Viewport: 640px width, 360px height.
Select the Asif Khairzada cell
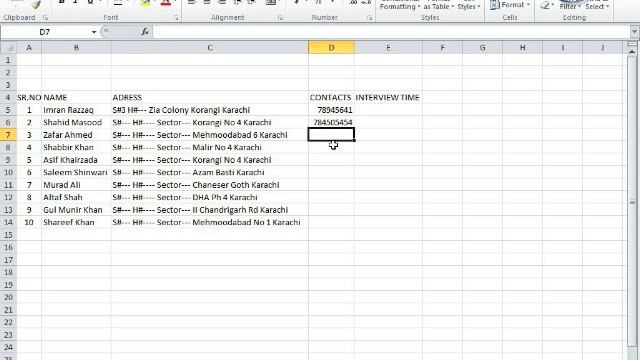76,160
